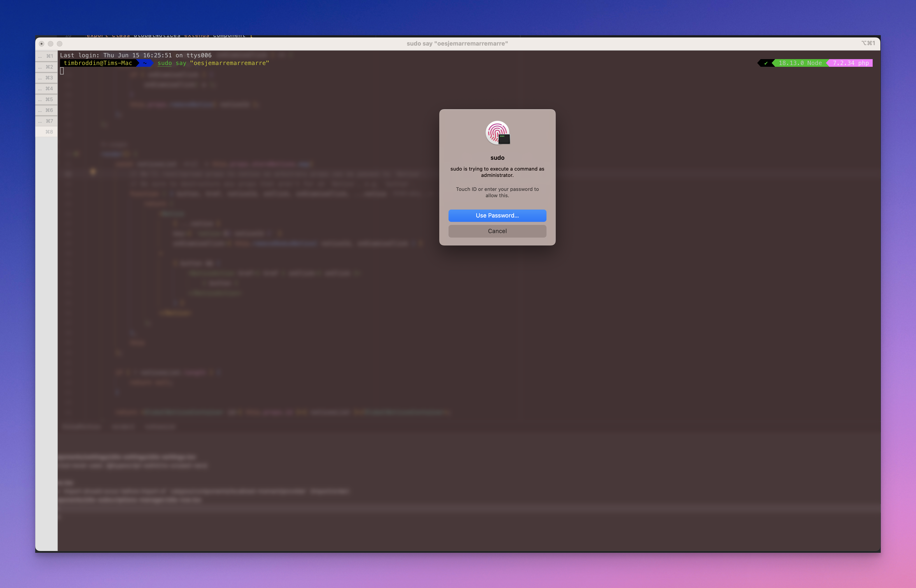Image resolution: width=916 pixels, height=588 pixels.
Task: Click the terminal block cursor
Action: (x=62, y=71)
